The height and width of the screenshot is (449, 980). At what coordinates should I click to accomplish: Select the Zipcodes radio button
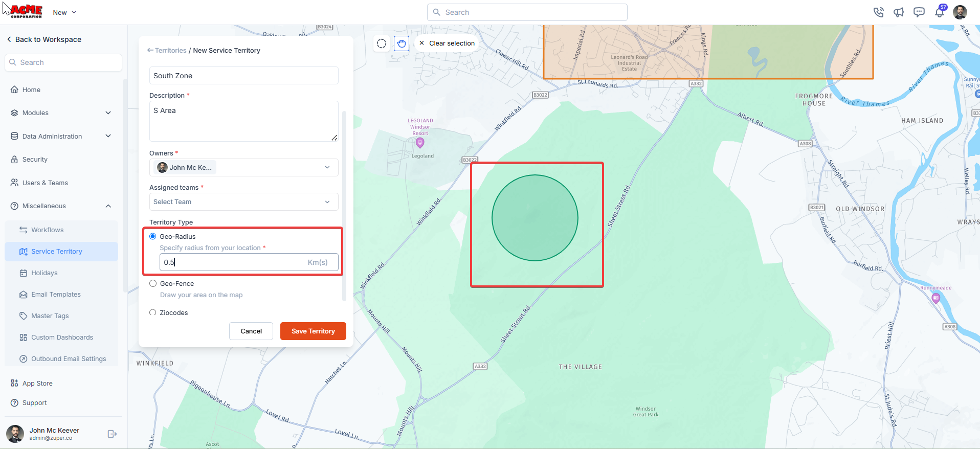(x=153, y=312)
